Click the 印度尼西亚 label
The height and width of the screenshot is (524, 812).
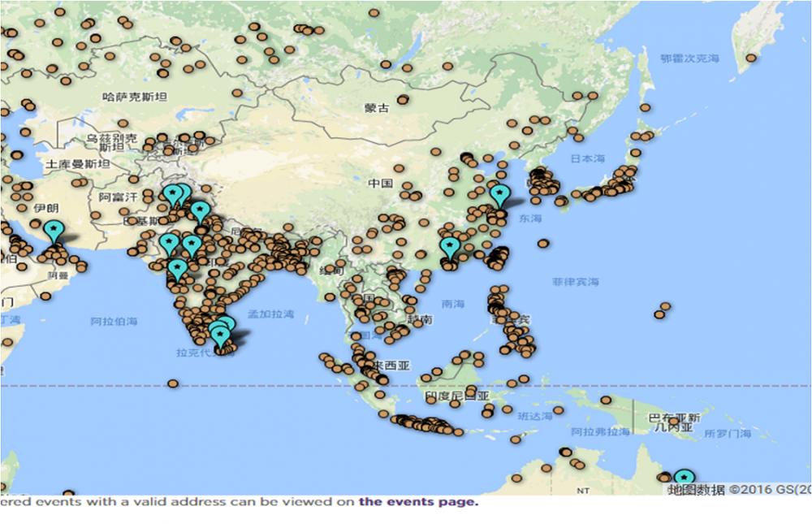pos(456,396)
